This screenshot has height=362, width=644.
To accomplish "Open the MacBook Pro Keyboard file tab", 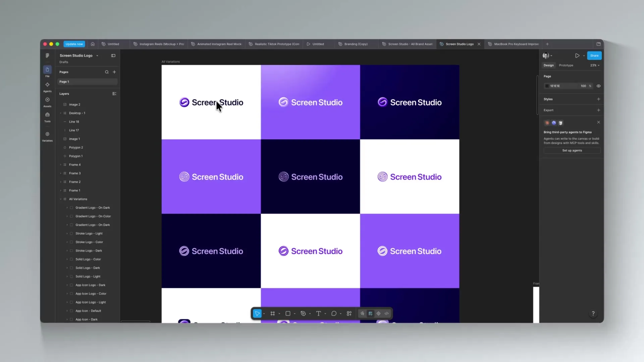I will point(513,44).
